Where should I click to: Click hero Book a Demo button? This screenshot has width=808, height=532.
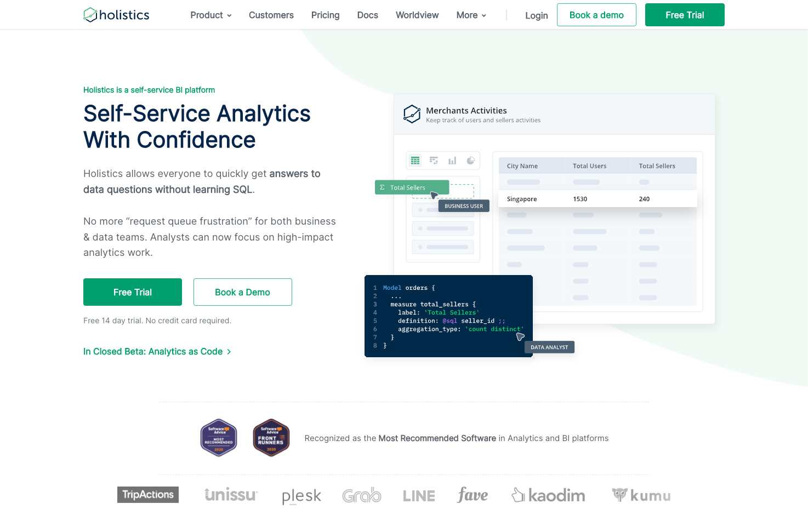[243, 292]
